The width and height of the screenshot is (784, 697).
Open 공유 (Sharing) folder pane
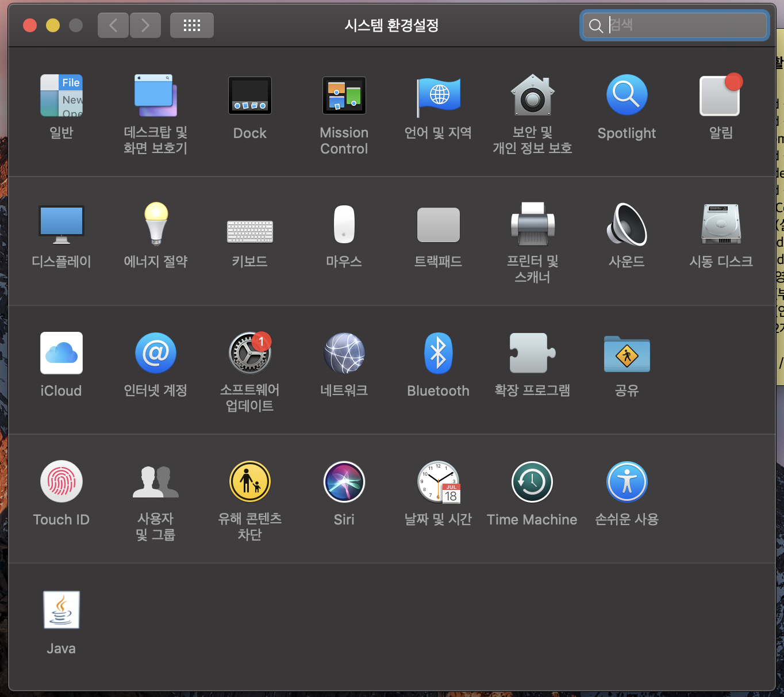click(627, 354)
